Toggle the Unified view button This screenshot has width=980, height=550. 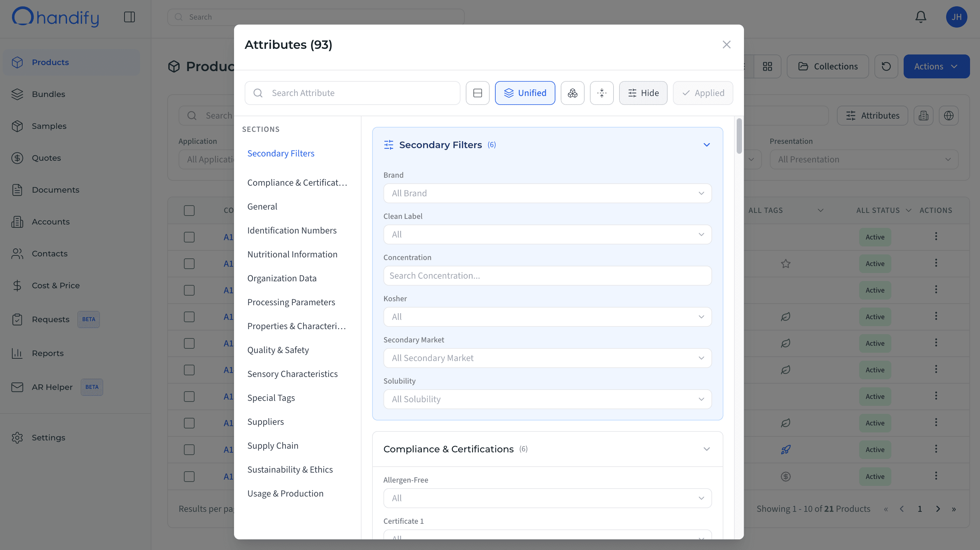525,93
